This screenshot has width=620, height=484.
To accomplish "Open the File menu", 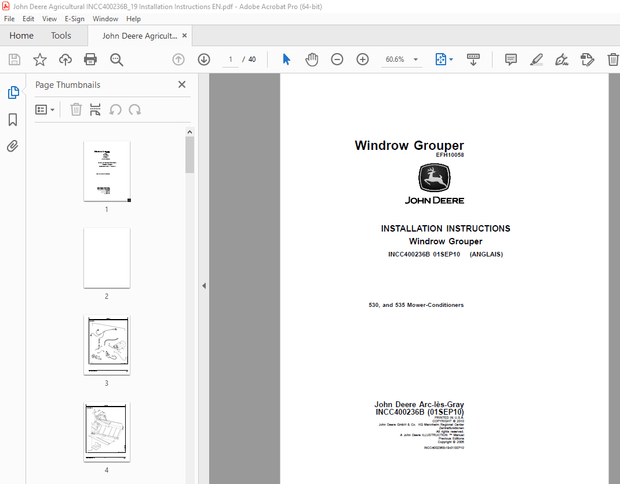I will [9, 19].
